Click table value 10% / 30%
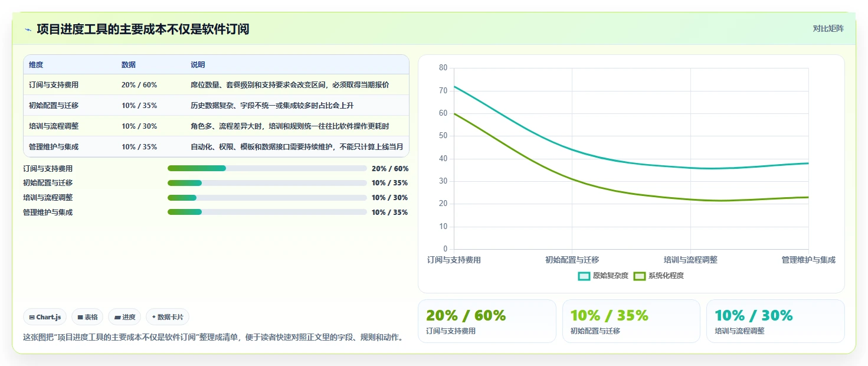This screenshot has height=366, width=868. pos(139,126)
